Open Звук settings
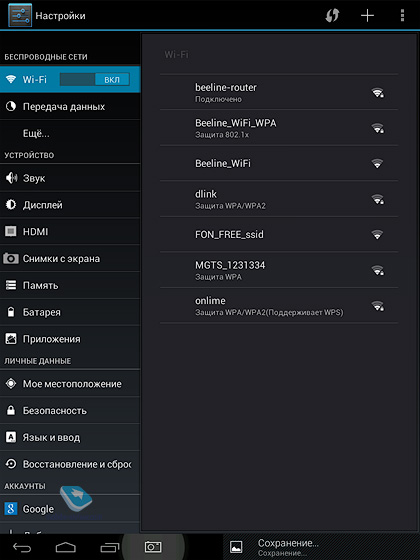420x560 pixels. (70, 178)
